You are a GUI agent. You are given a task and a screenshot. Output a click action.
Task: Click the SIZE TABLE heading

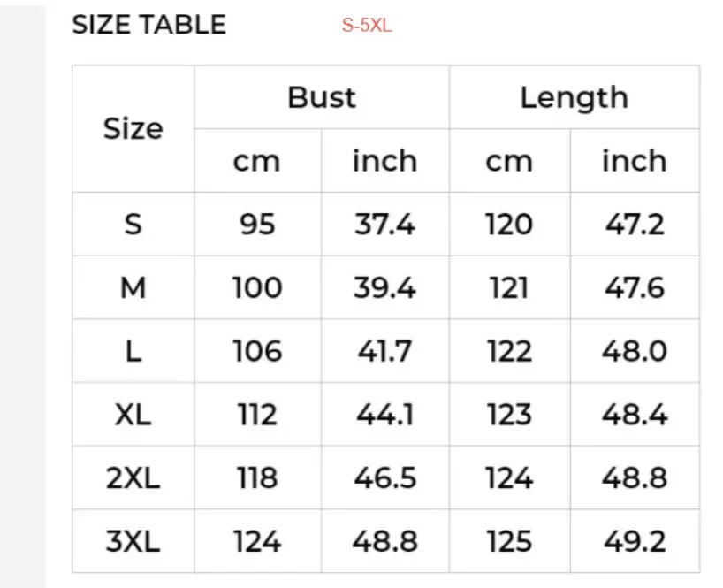[x=148, y=25]
